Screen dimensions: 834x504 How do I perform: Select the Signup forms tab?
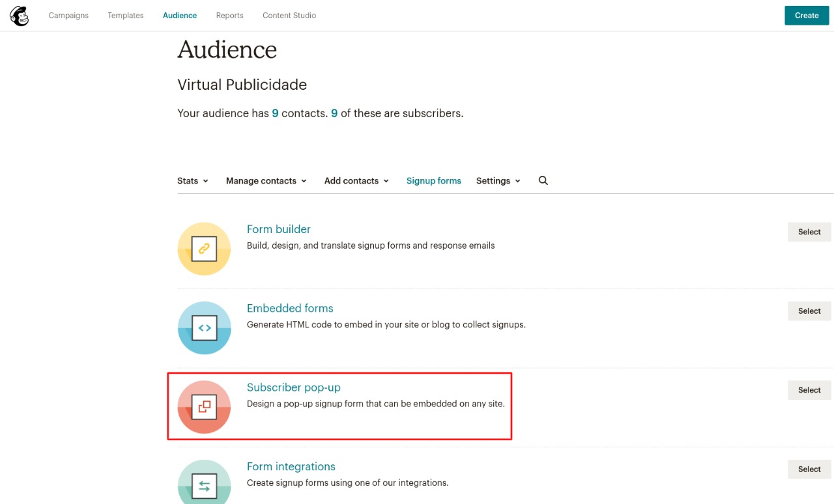pyautogui.click(x=433, y=180)
